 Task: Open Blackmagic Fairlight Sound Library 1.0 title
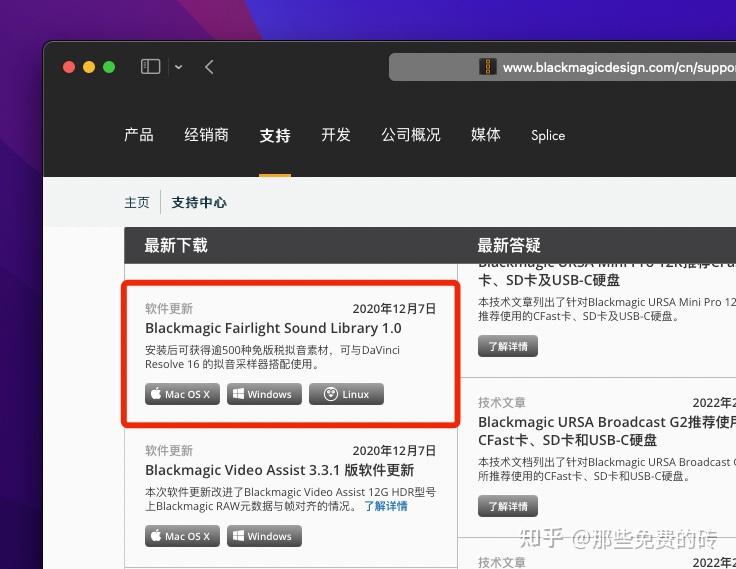(x=273, y=328)
